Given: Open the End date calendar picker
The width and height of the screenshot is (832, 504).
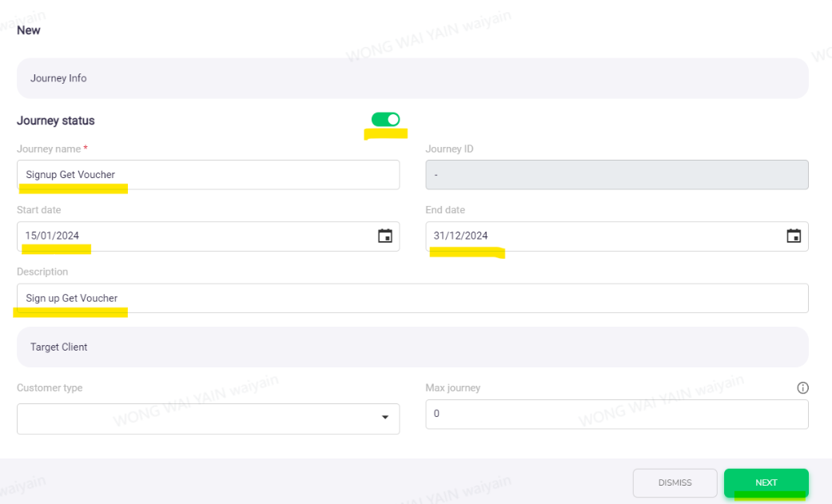Looking at the screenshot, I should click(794, 236).
